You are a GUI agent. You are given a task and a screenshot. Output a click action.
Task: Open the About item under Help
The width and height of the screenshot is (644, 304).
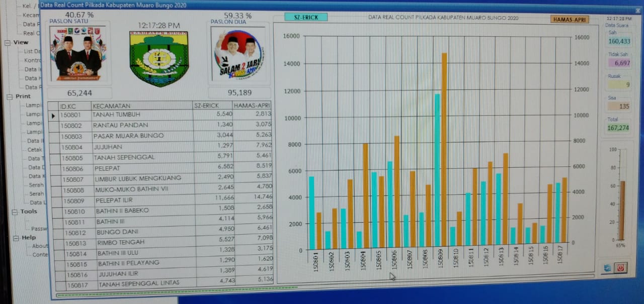point(40,246)
